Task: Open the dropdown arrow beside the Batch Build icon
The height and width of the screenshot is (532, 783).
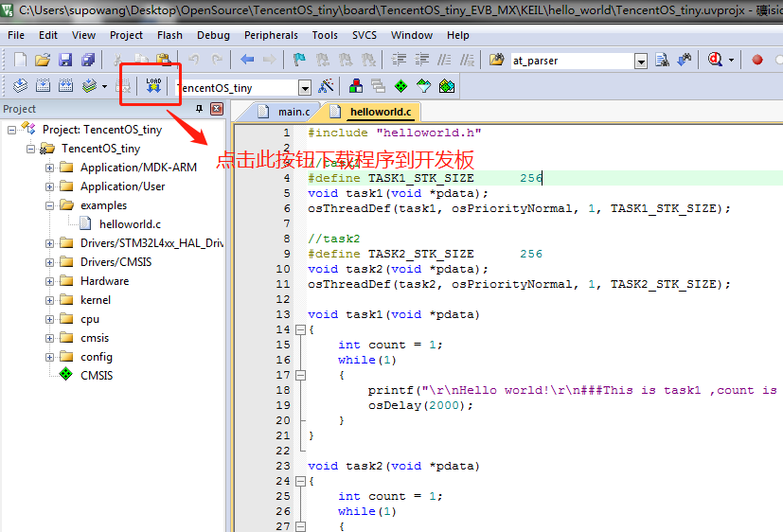Action: (x=104, y=86)
